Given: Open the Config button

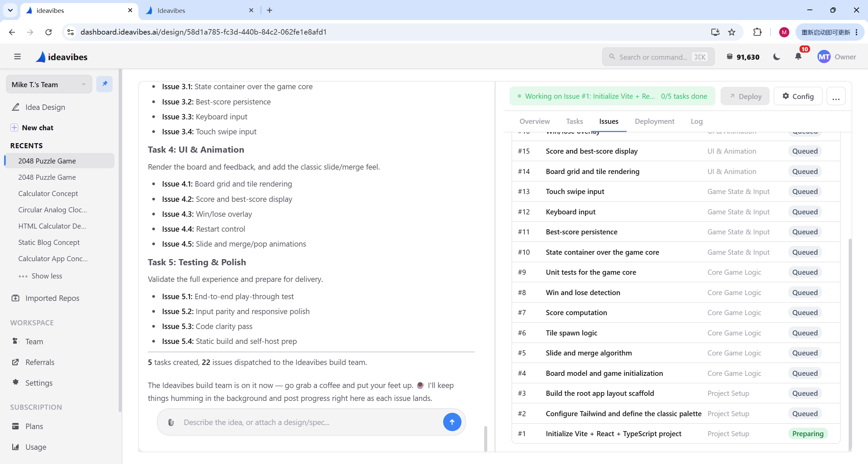Looking at the screenshot, I should (x=798, y=96).
